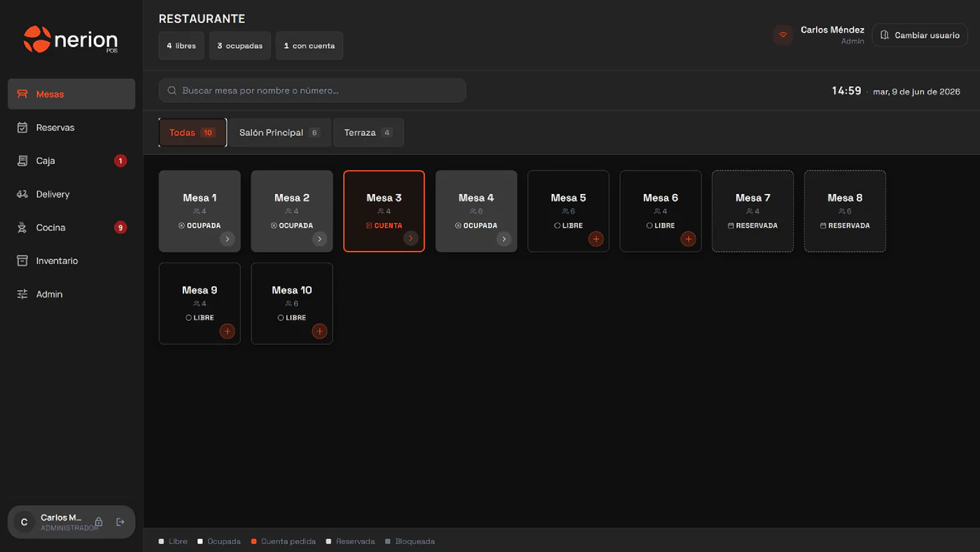Open the Mesa 3 arrow button
The height and width of the screenshot is (552, 980).
pyautogui.click(x=411, y=239)
